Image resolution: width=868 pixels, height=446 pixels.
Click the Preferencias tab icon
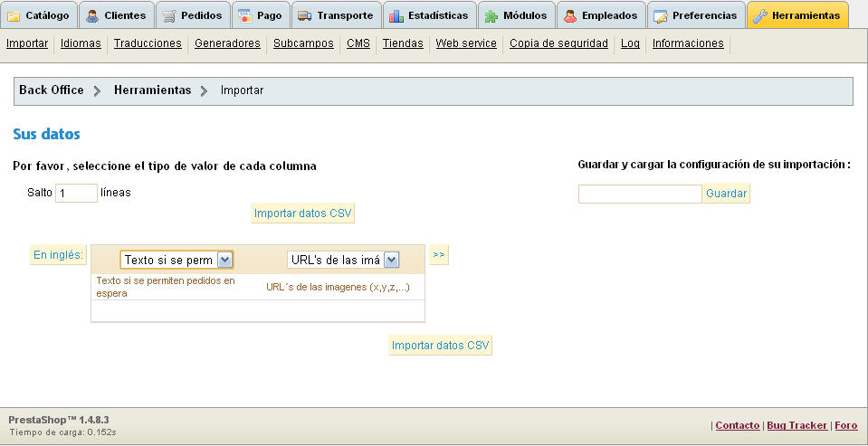tap(661, 16)
